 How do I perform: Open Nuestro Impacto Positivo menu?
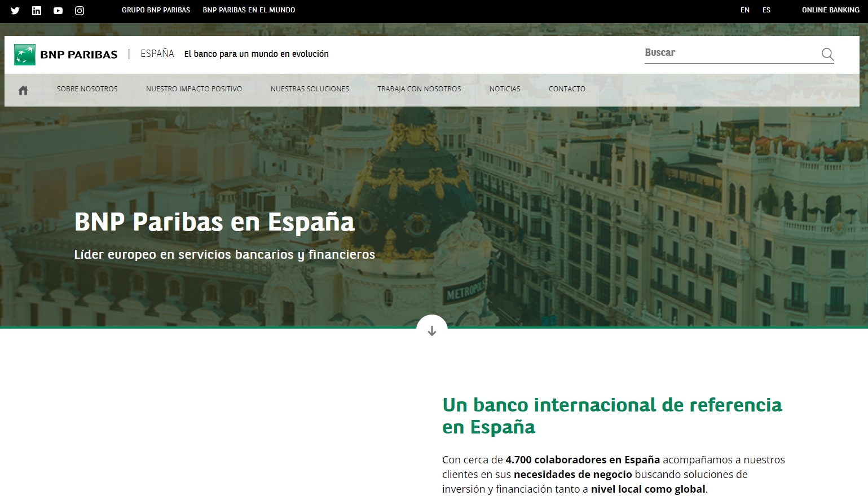point(194,89)
